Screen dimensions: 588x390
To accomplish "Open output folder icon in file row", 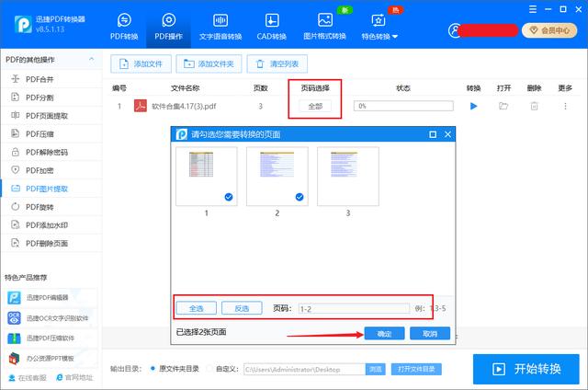I will pos(503,106).
